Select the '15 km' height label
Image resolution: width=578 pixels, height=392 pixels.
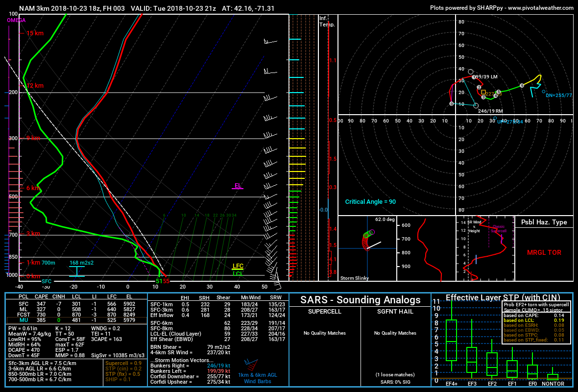tap(35, 33)
